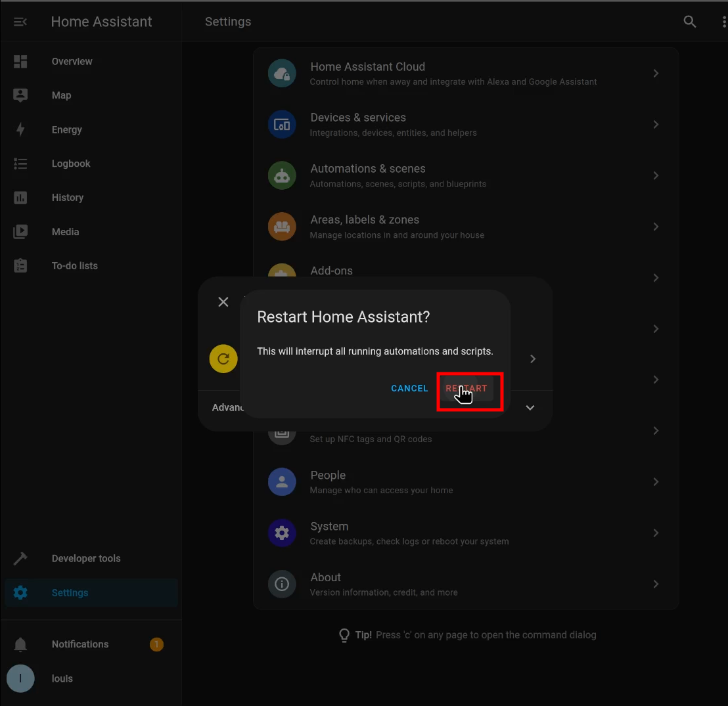Confirm with the RESTART button
728x706 pixels.
[466, 389]
